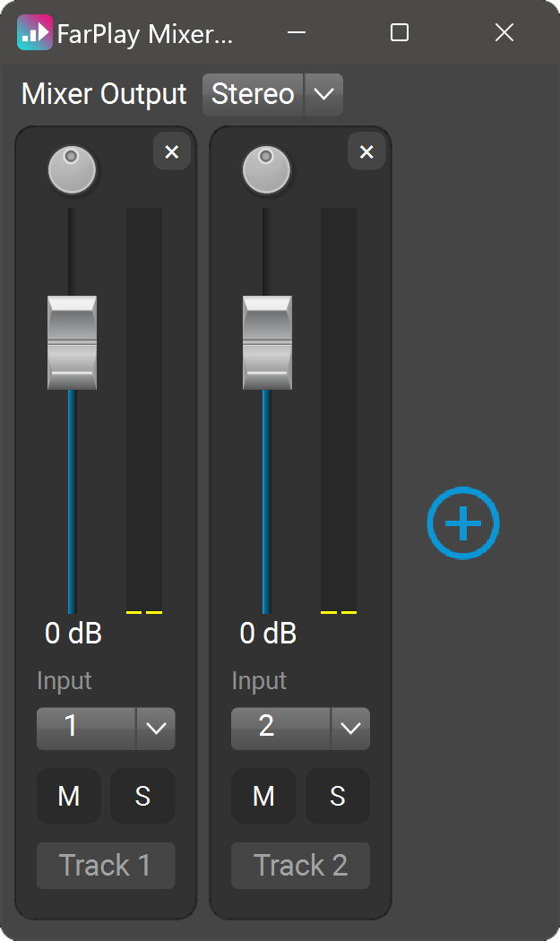Screen dimensions: 560x941
Task: Click the FarPlay app logo icon
Action: [x=34, y=33]
